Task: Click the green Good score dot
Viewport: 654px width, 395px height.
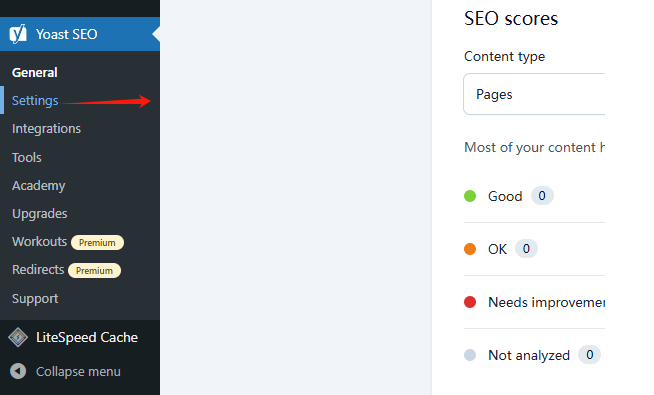Action: click(x=470, y=196)
